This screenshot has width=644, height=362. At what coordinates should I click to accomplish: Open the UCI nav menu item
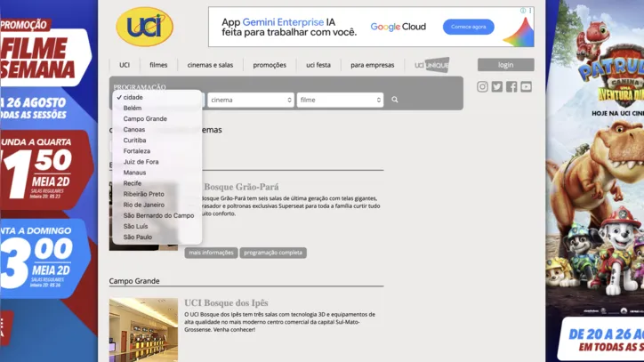(x=125, y=65)
